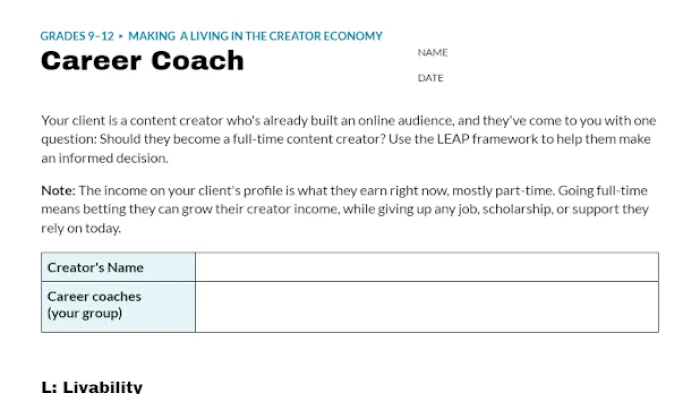
Task: Click the paragraph beginning "Your client is"
Action: [x=350, y=139]
